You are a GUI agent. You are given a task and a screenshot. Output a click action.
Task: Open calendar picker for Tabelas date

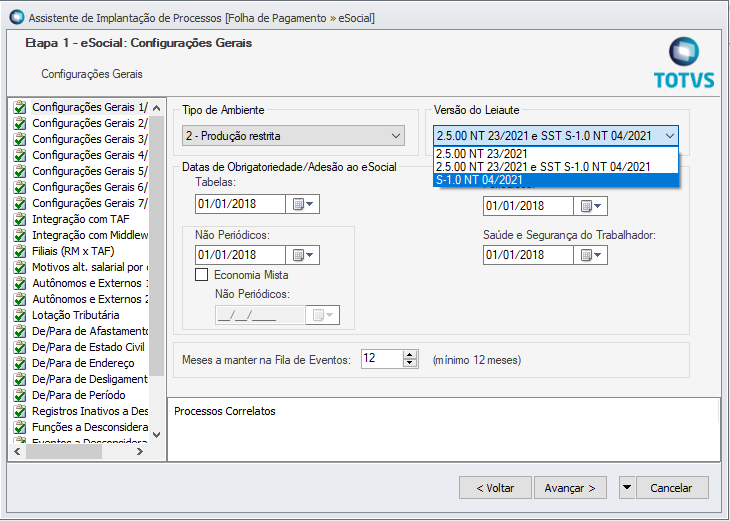(302, 205)
